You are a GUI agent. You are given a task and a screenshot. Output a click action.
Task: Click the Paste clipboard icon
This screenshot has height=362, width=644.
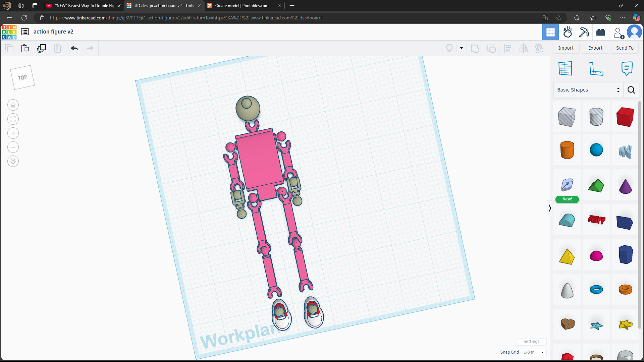point(25,48)
